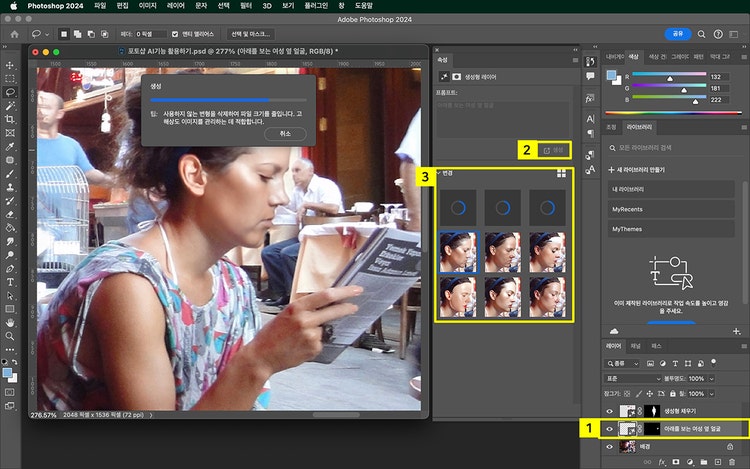750x469 pixels.
Task: Hide the 생성형 채우기 layer
Action: (609, 410)
